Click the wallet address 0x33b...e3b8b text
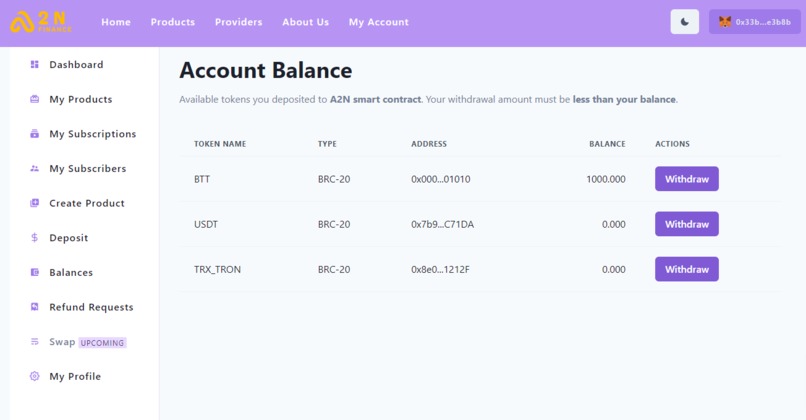 pos(763,22)
